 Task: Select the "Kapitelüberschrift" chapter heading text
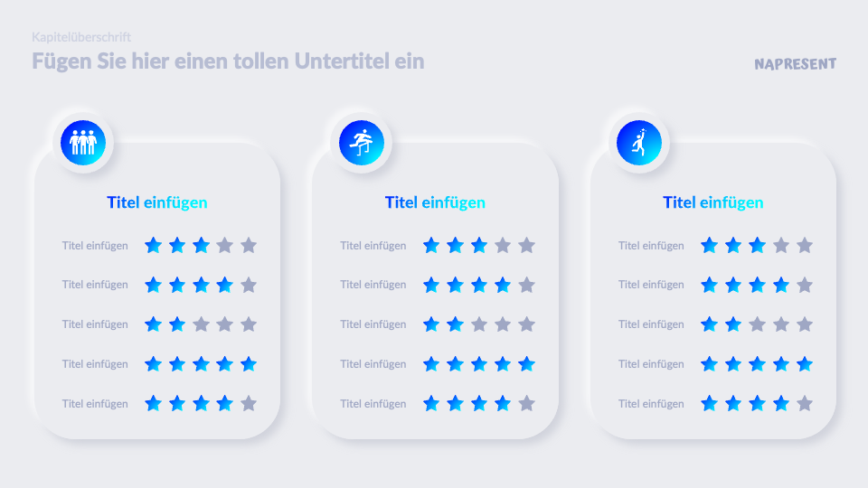pyautogui.click(x=81, y=37)
